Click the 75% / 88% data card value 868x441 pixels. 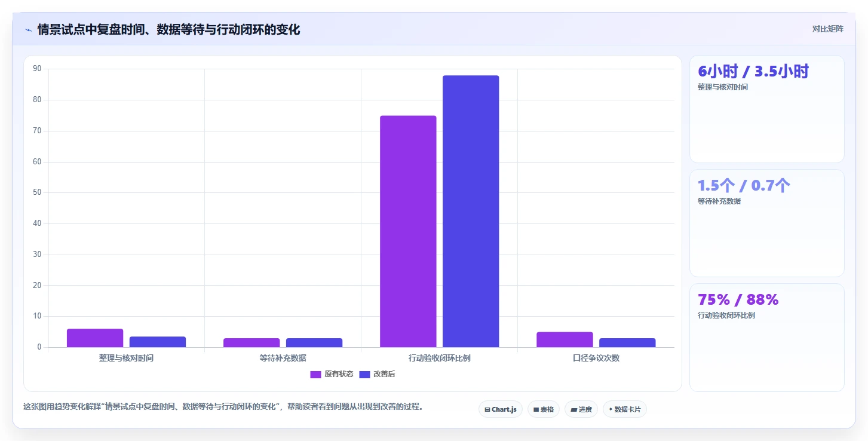pyautogui.click(x=738, y=300)
